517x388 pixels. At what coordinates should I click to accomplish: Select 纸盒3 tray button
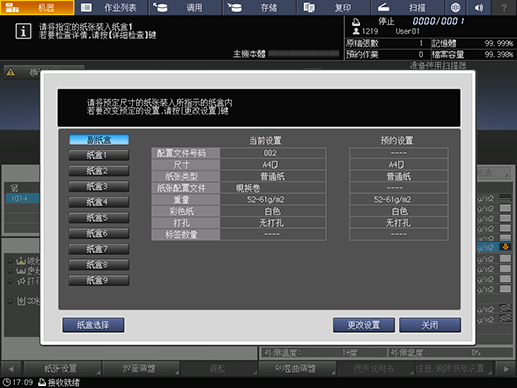pyautogui.click(x=99, y=186)
